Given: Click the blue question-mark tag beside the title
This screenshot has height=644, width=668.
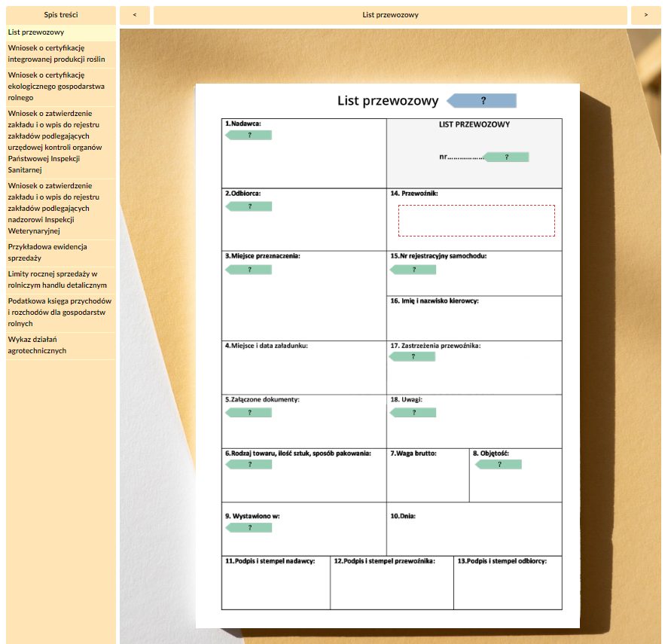Looking at the screenshot, I should (481, 101).
